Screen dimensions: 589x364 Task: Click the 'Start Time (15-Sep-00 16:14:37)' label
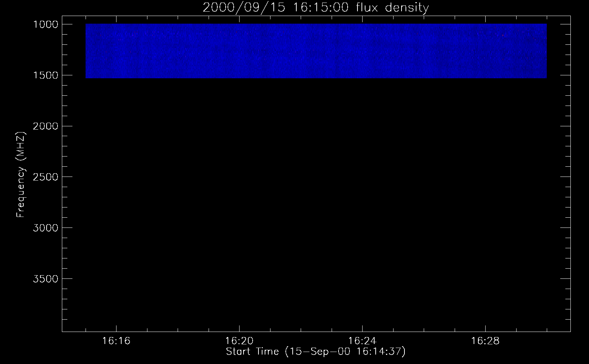(316, 352)
